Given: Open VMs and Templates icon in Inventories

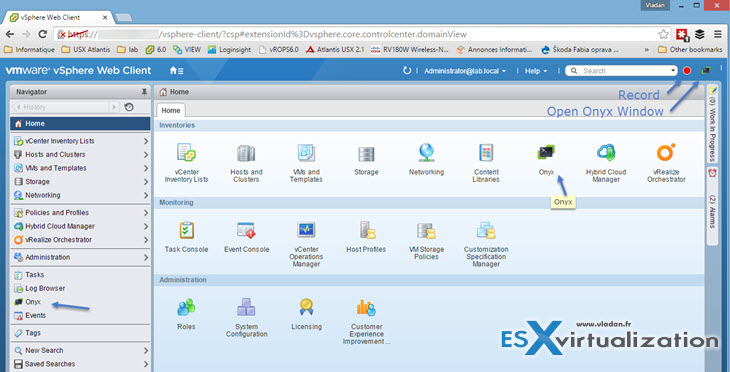Looking at the screenshot, I should click(306, 153).
